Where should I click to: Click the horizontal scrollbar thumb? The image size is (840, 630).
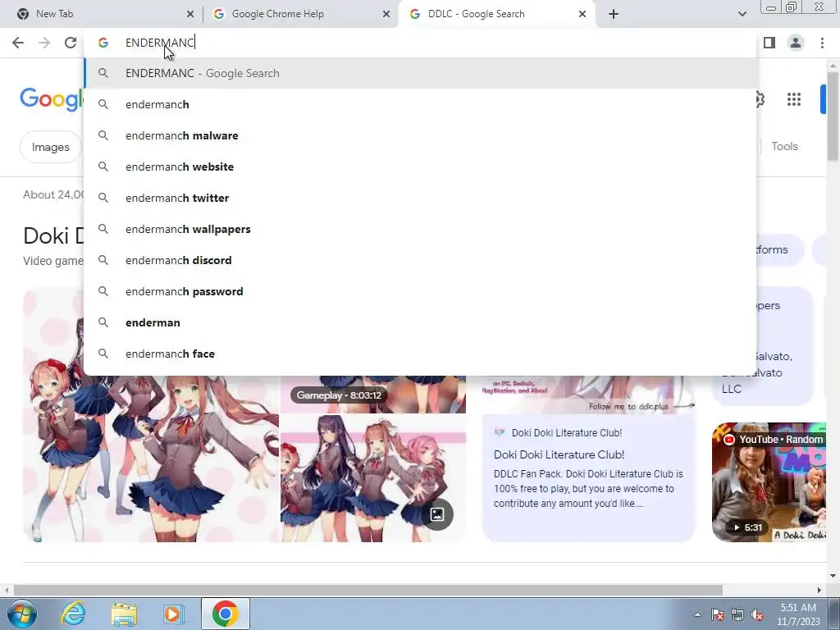click(367, 590)
